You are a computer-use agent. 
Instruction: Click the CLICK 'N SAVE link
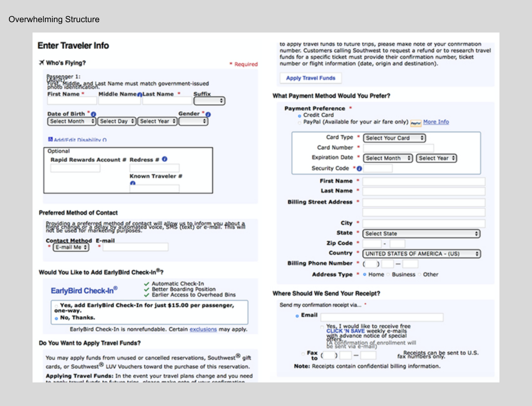tap(345, 331)
